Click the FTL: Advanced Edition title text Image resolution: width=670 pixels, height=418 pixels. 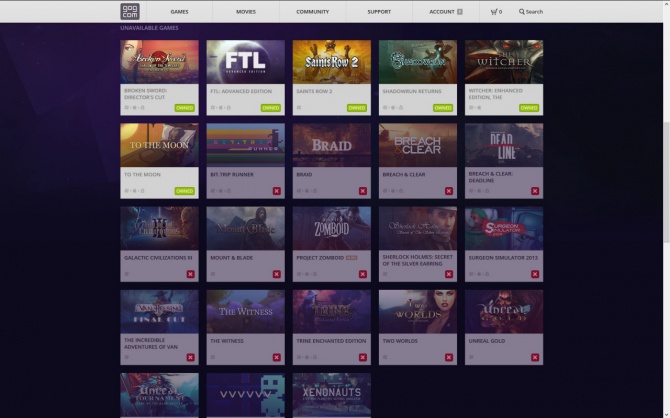click(x=241, y=91)
